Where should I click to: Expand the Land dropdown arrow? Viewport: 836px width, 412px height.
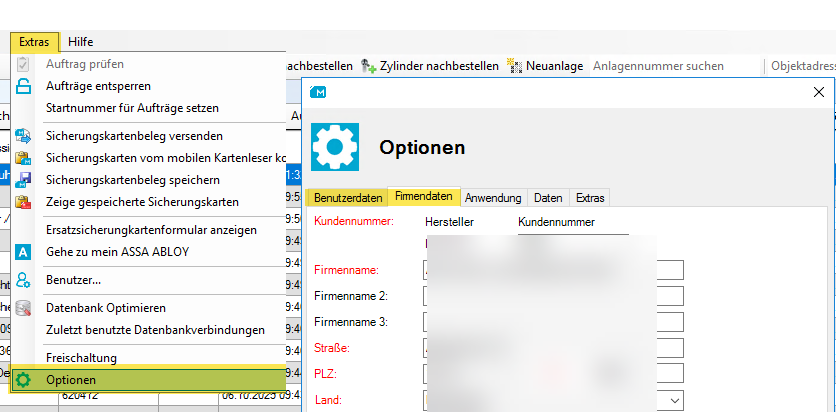pyautogui.click(x=675, y=400)
